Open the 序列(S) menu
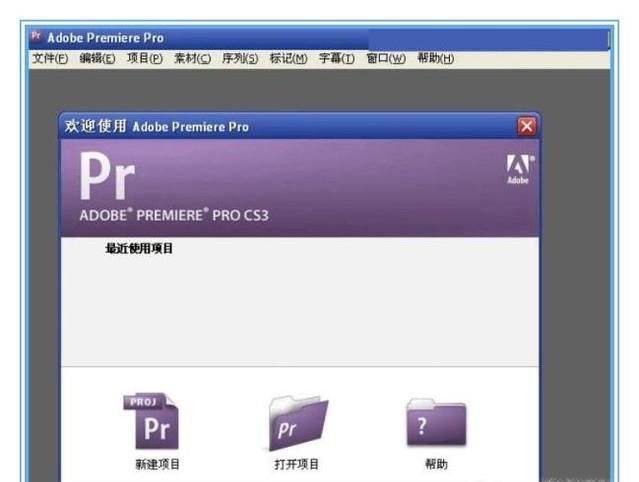The height and width of the screenshot is (482, 639). pos(240,59)
